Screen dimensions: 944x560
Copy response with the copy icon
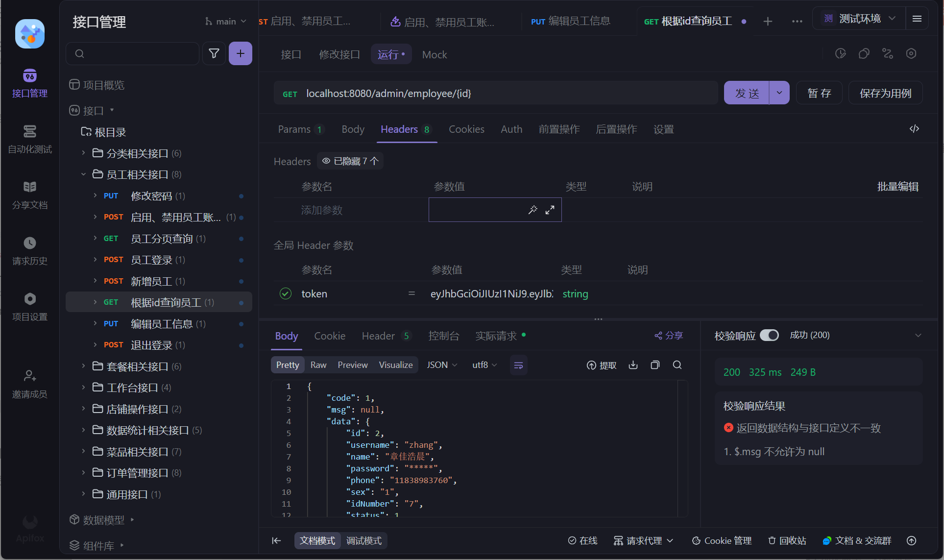pos(655,365)
